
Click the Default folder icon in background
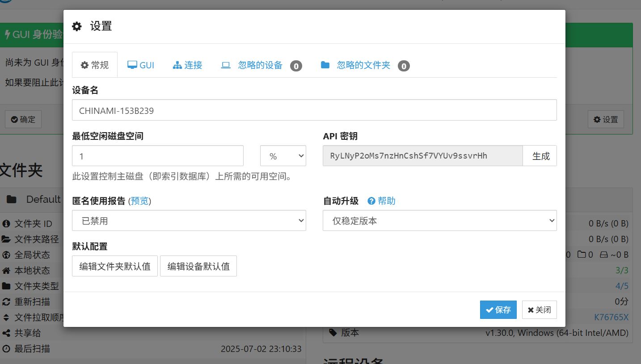[x=12, y=199]
